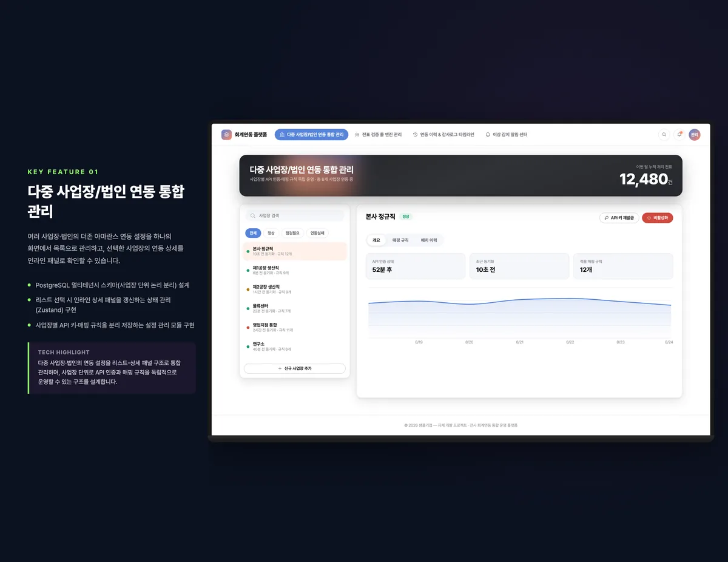Switch to the 개요 tab
728x562 pixels.
click(376, 240)
